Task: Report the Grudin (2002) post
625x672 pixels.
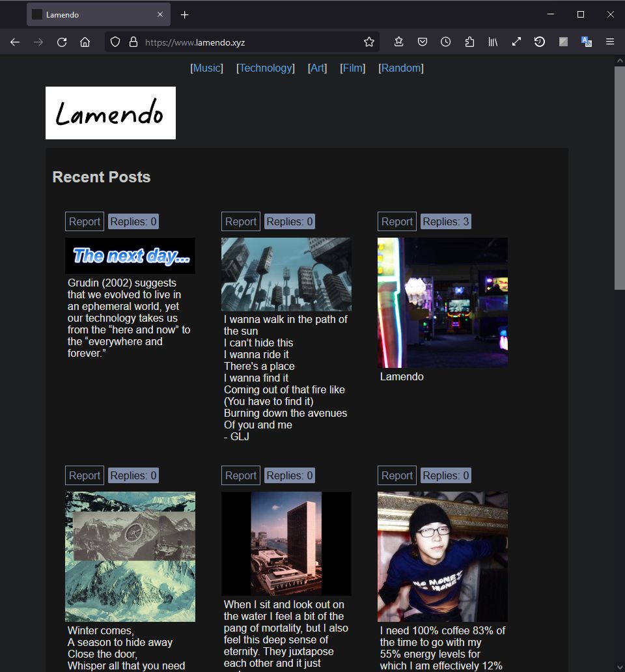Action: coord(85,221)
